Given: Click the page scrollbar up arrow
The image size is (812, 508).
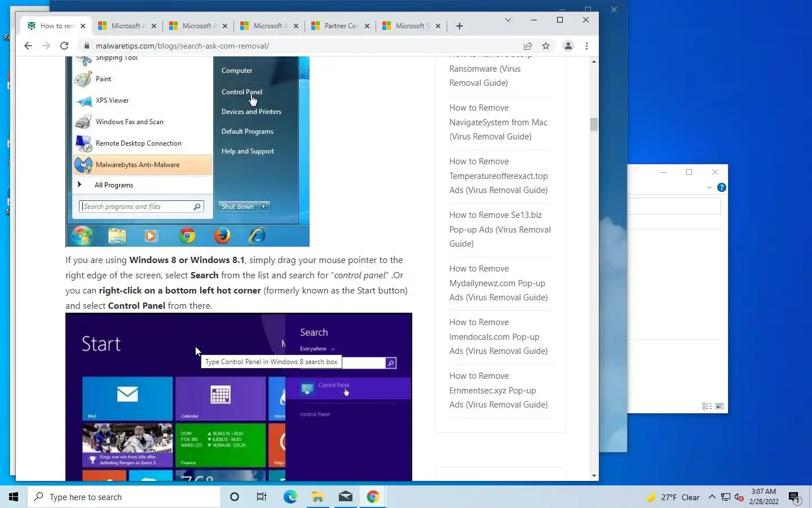Looking at the screenshot, I should 594,61.
